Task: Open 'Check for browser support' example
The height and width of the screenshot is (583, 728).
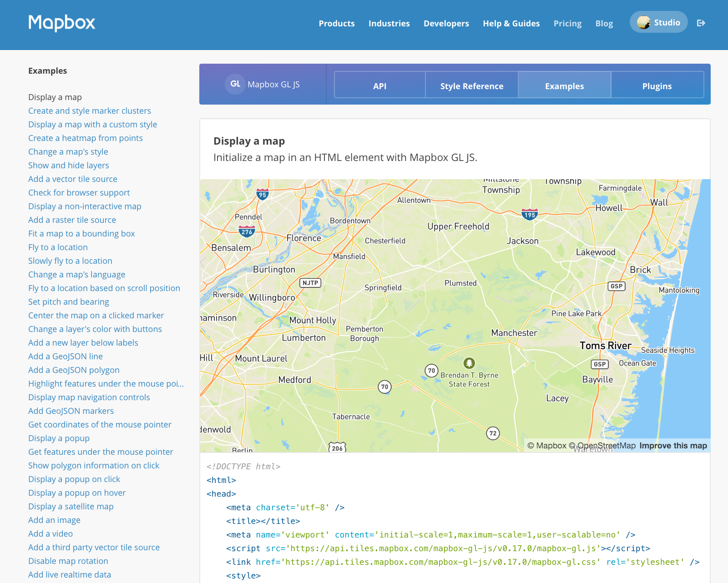Action: [79, 192]
